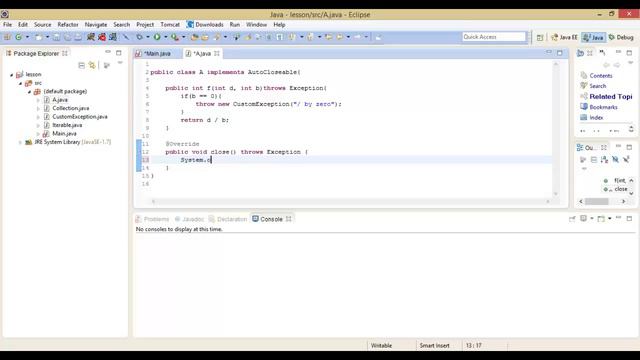
Task: Open the Help menu
Action: point(279,24)
